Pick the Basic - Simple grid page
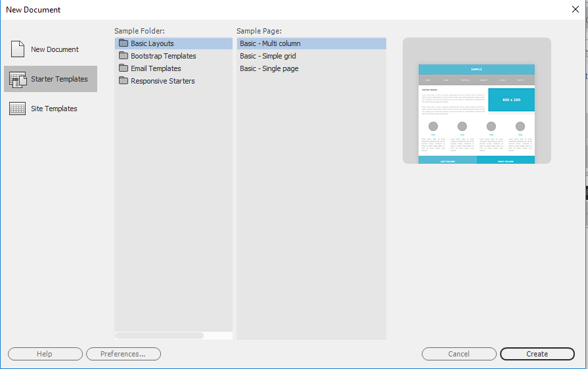This screenshot has width=588, height=369. [x=267, y=56]
